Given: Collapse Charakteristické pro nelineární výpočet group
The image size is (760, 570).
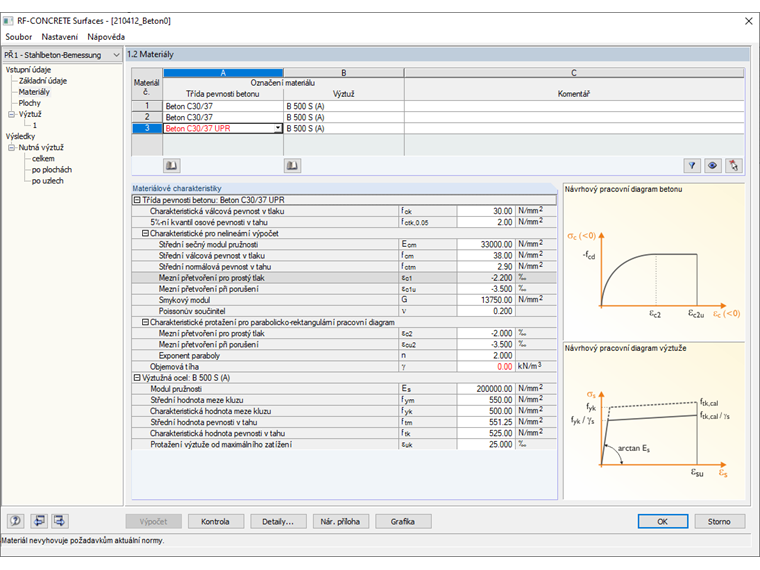Looking at the screenshot, I should (x=145, y=233).
